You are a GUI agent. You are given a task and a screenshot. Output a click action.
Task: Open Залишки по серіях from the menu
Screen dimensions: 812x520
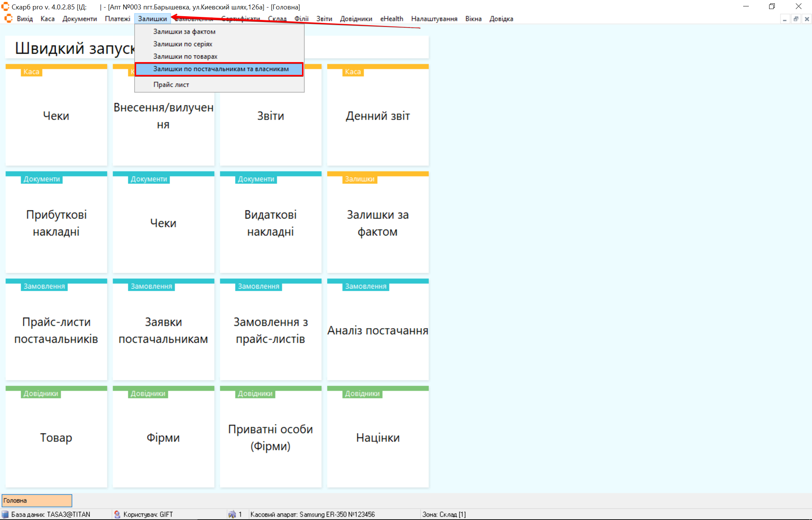click(182, 44)
